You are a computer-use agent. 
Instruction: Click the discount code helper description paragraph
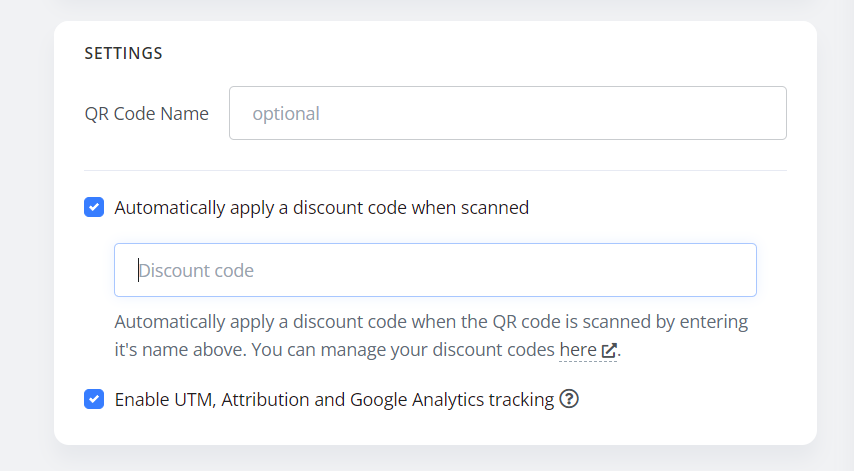coord(431,335)
